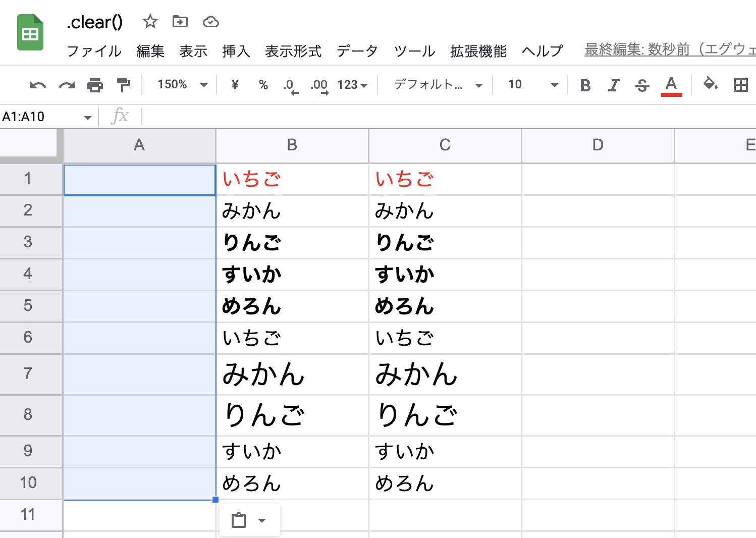
Task: Open the 表示 menu
Action: (193, 51)
